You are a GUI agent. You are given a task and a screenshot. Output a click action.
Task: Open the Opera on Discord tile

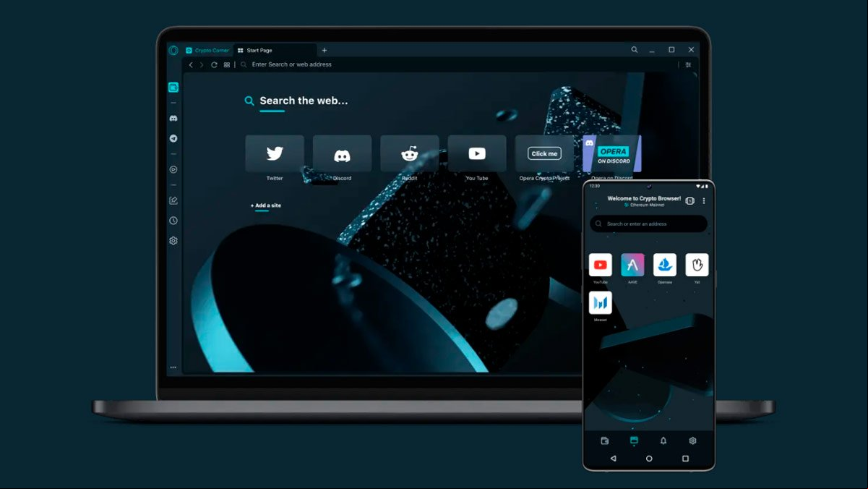611,153
